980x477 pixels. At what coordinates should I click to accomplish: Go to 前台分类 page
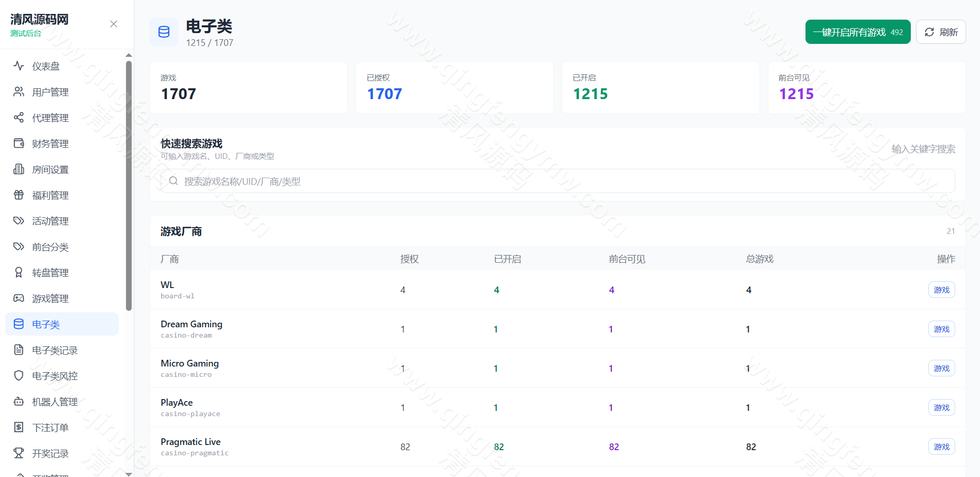pyautogui.click(x=62, y=247)
